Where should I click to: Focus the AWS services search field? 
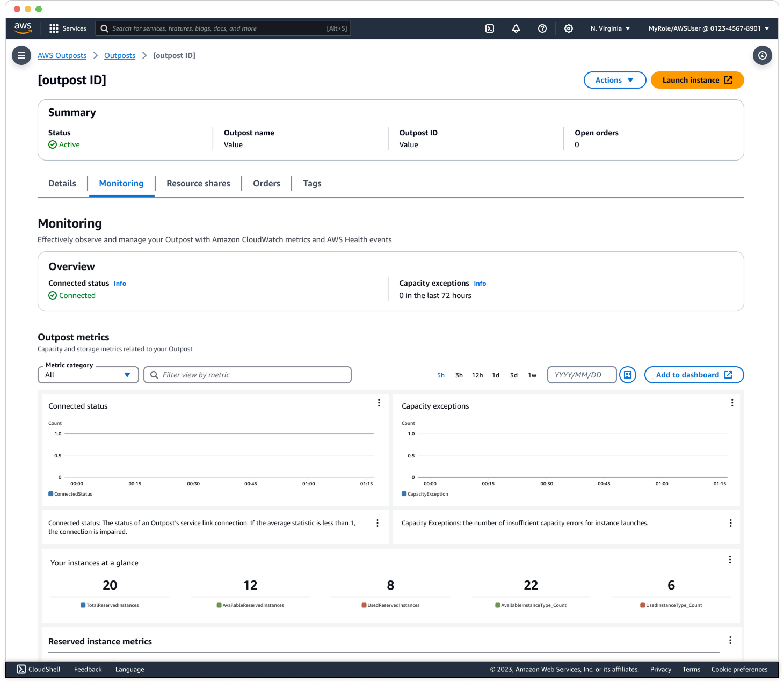click(x=223, y=28)
